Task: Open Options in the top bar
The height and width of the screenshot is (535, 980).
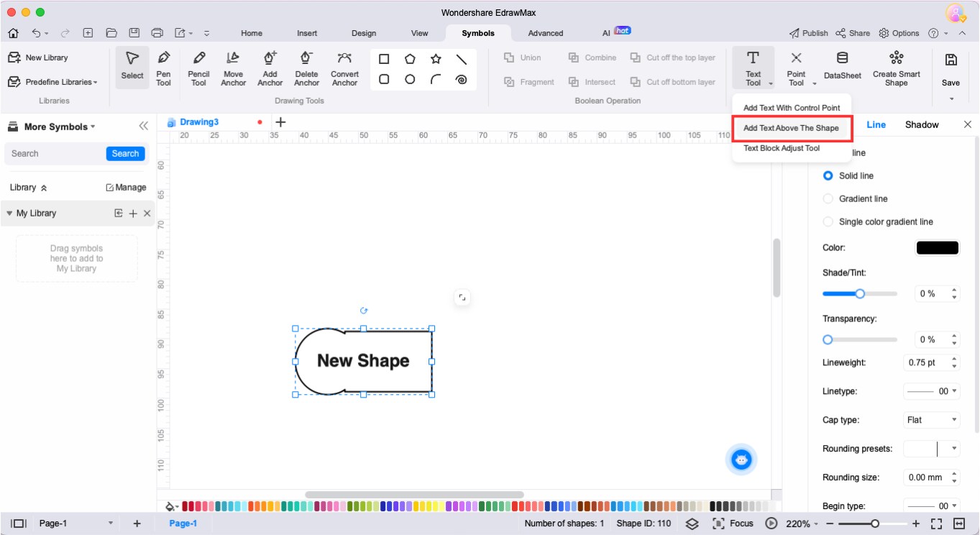Action: (x=899, y=33)
